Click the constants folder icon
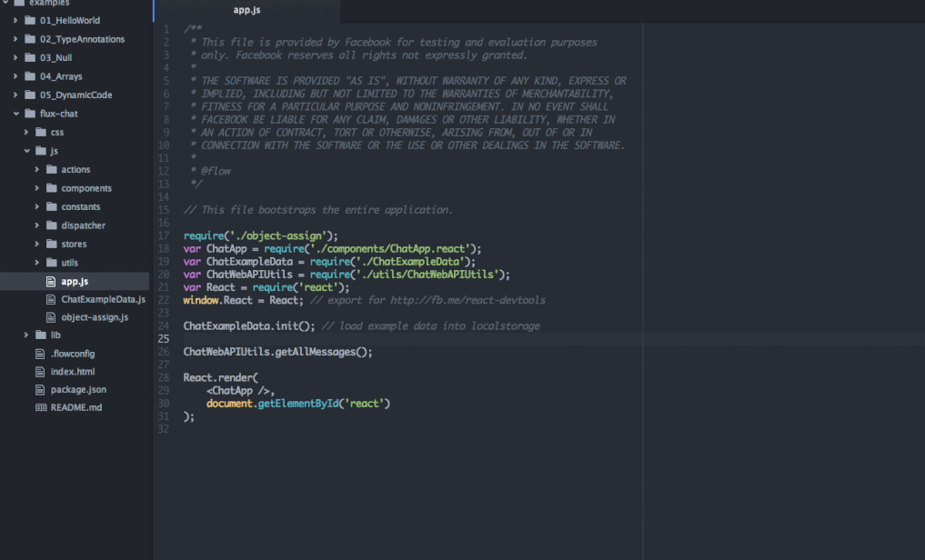Image resolution: width=925 pixels, height=560 pixels. tap(51, 207)
